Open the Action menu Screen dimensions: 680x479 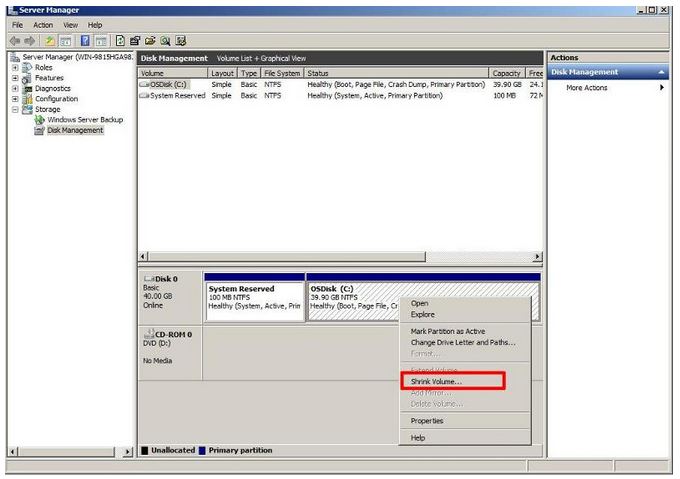(x=43, y=25)
